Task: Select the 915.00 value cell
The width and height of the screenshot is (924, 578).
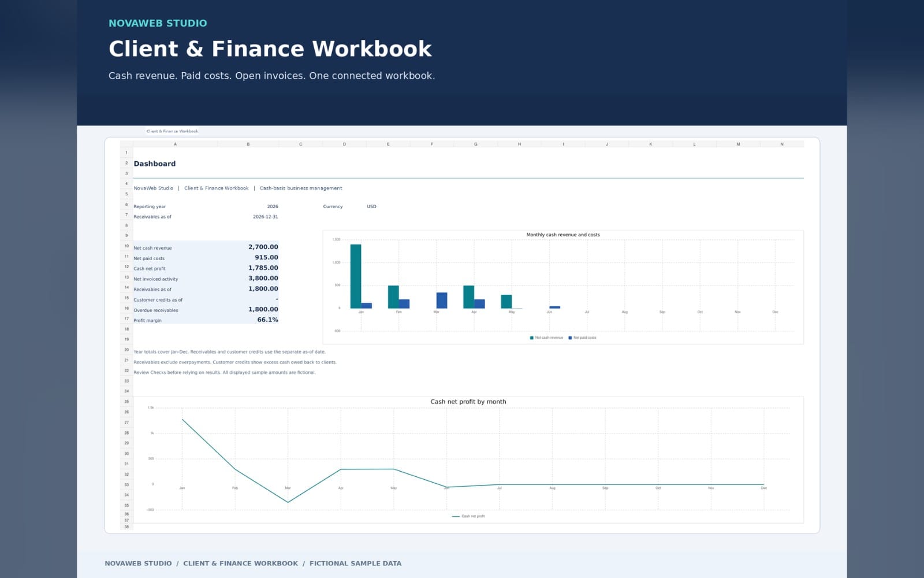Action: (267, 257)
